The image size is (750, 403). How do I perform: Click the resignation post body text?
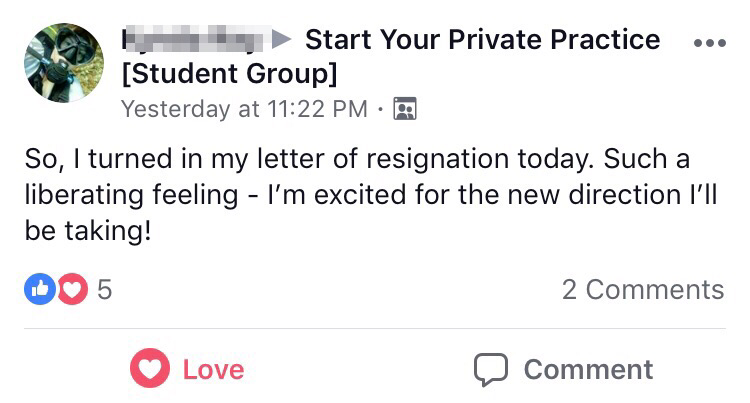[x=371, y=195]
